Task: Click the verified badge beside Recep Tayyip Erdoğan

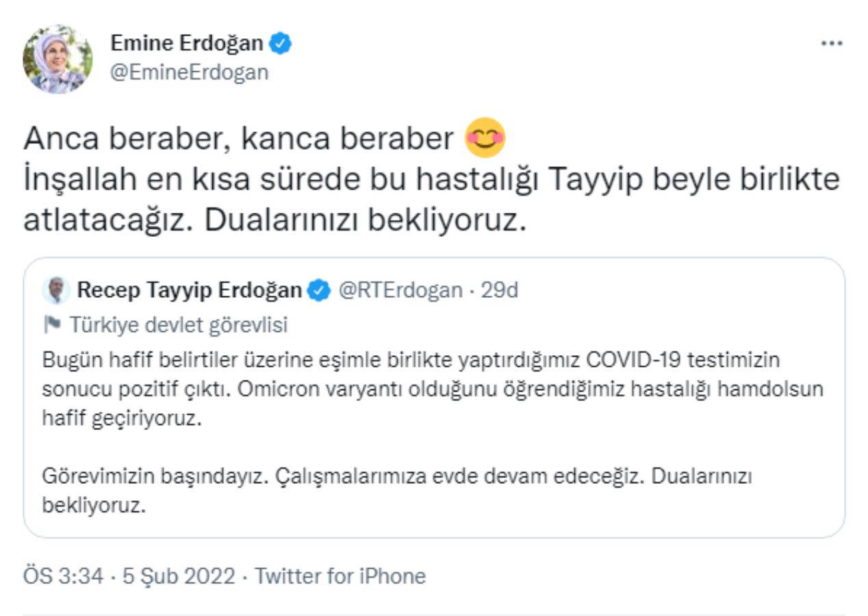Action: point(318,291)
